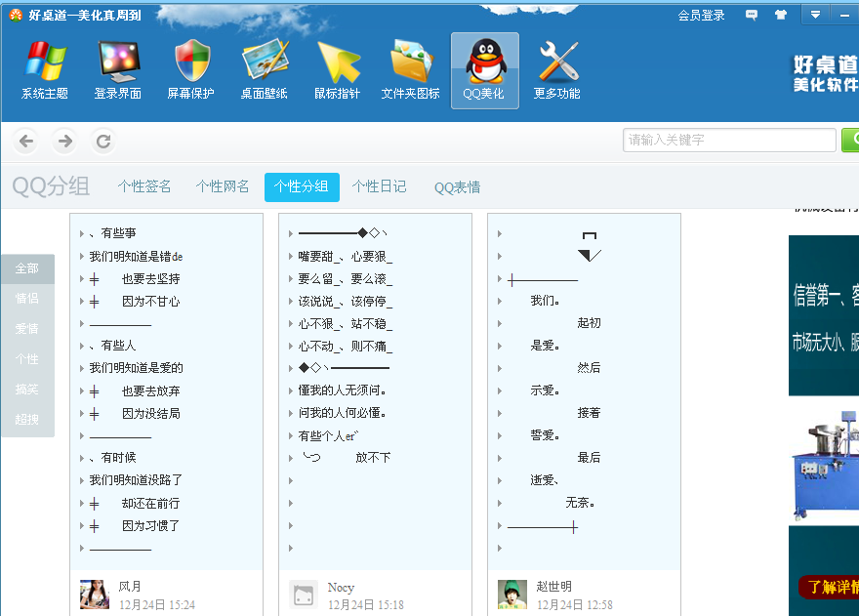
Task: Switch to the QQ表情 tab
Action: coord(458,187)
